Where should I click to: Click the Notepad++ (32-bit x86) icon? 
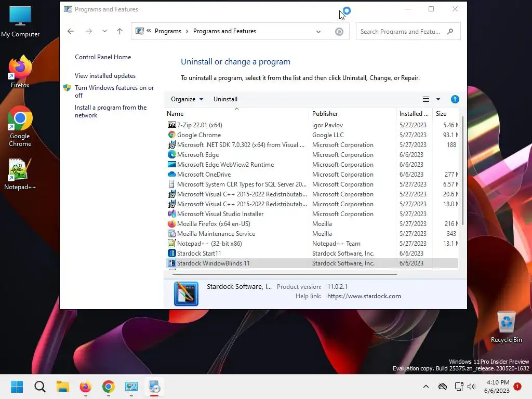[171, 243]
